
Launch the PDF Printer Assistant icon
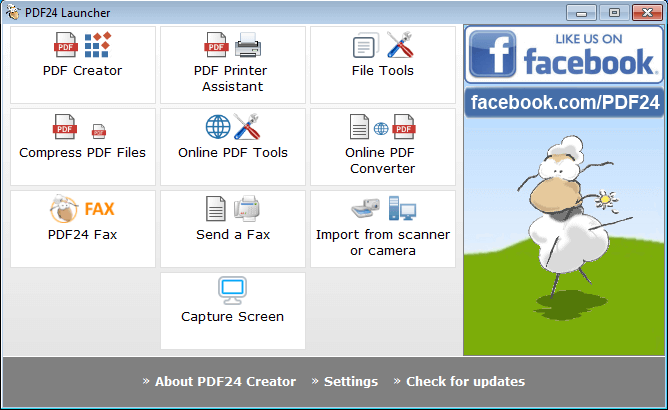pyautogui.click(x=232, y=45)
